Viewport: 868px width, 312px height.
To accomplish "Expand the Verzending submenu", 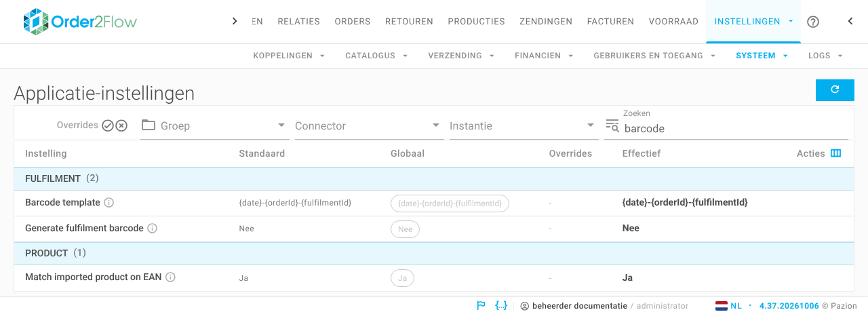I will click(461, 56).
